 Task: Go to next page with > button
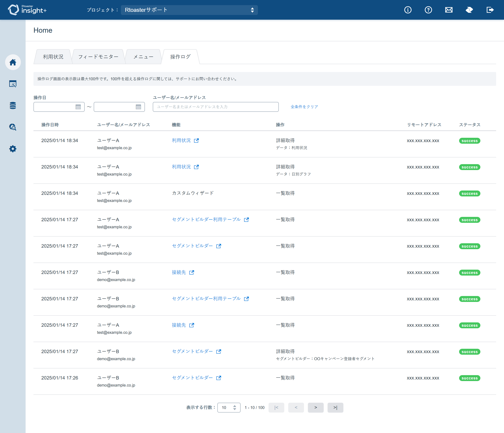(315, 407)
